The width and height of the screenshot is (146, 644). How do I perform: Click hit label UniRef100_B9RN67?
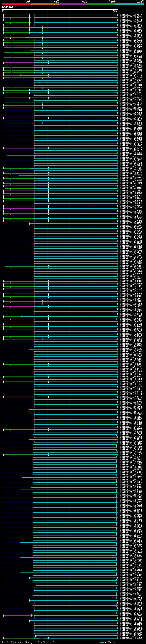click(131, 80)
